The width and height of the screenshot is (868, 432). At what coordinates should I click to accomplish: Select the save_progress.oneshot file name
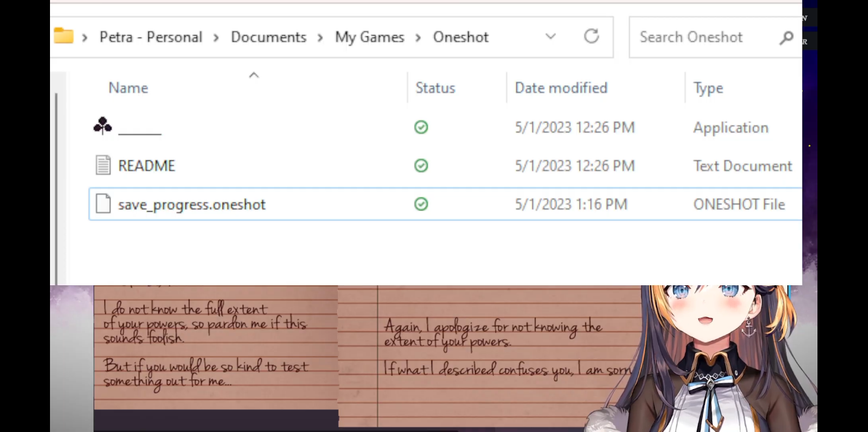[192, 204]
